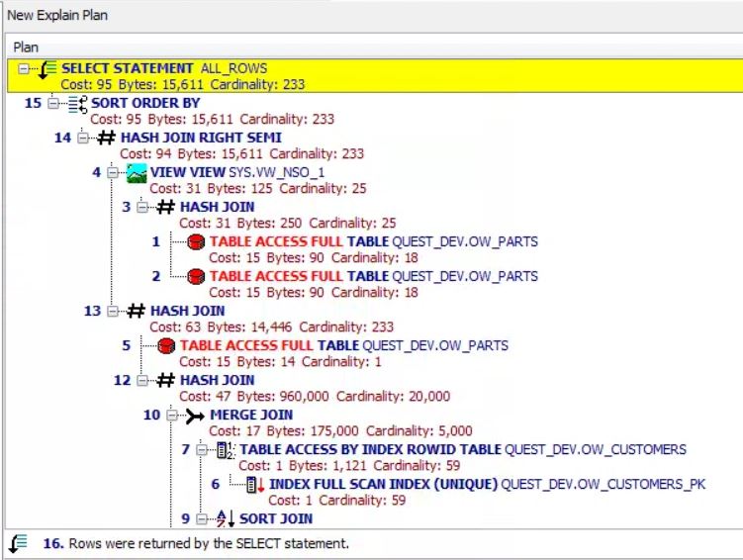Select the HASH JOIN RIGHT SEMI row
743x560 pixels.
[x=201, y=138]
